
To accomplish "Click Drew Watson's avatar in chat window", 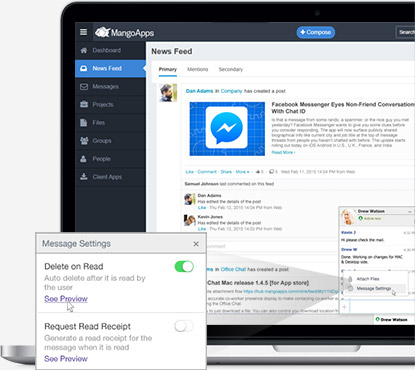I will (347, 217).
